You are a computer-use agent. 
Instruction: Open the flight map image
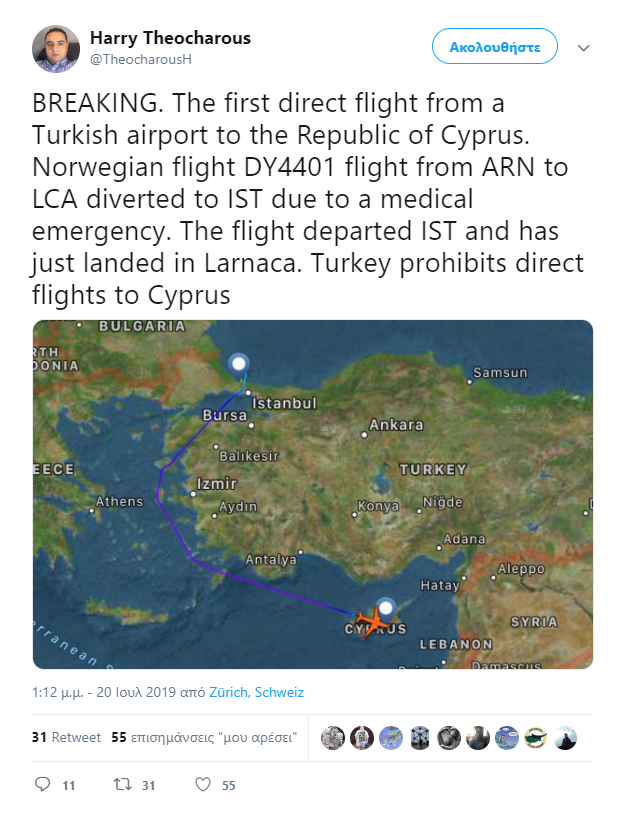point(312,494)
